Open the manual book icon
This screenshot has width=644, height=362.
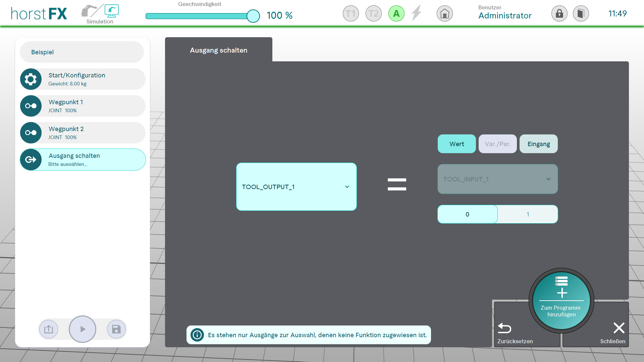click(x=581, y=14)
